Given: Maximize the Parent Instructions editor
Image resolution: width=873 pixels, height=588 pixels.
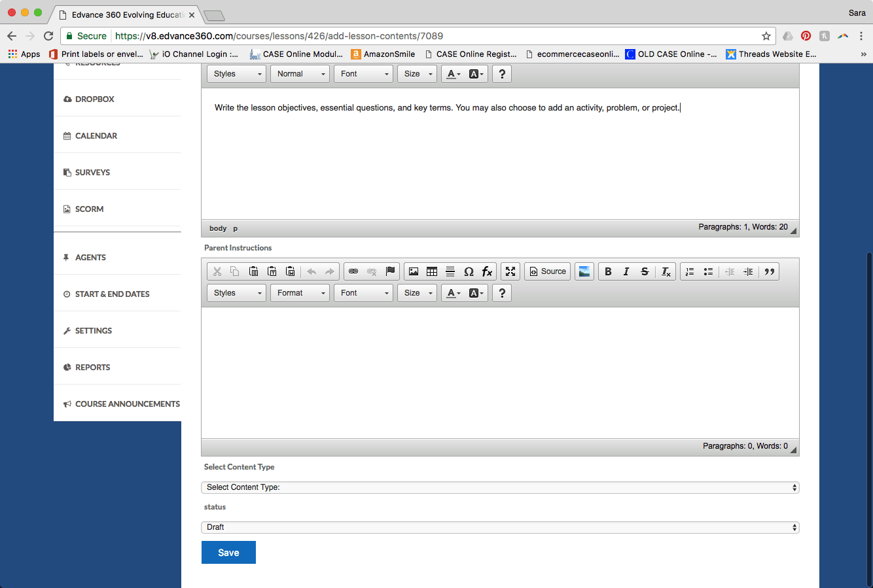Looking at the screenshot, I should pyautogui.click(x=510, y=271).
